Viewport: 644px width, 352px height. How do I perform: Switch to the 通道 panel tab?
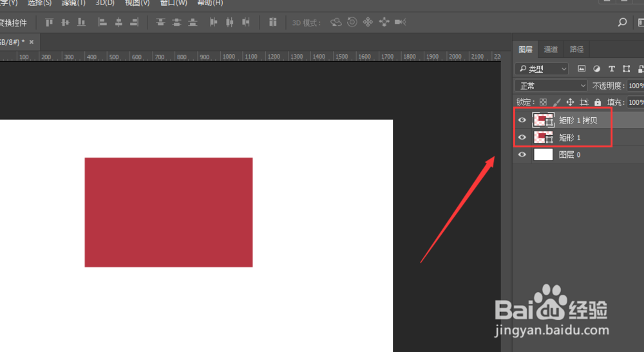click(x=551, y=50)
